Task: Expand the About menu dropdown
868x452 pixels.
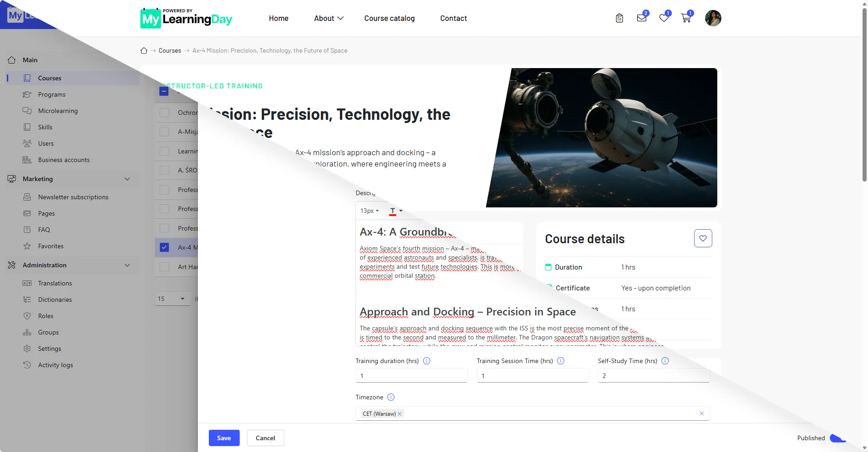Action: tap(329, 18)
